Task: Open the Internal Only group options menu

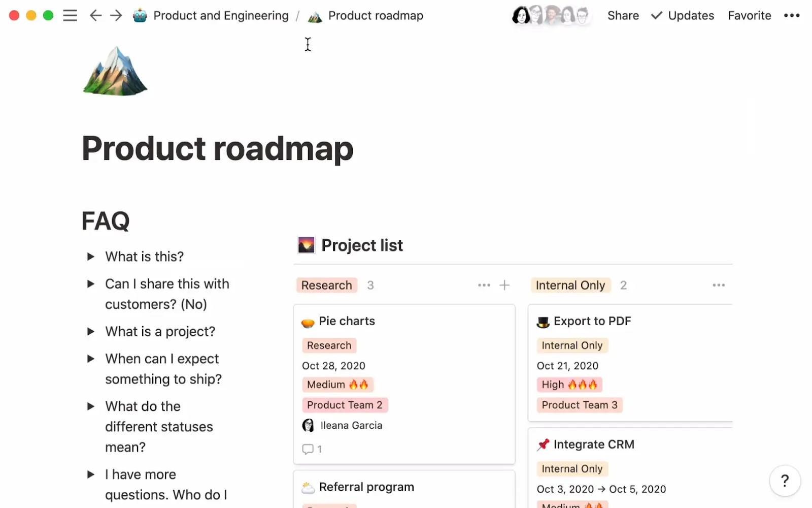Action: click(x=719, y=285)
